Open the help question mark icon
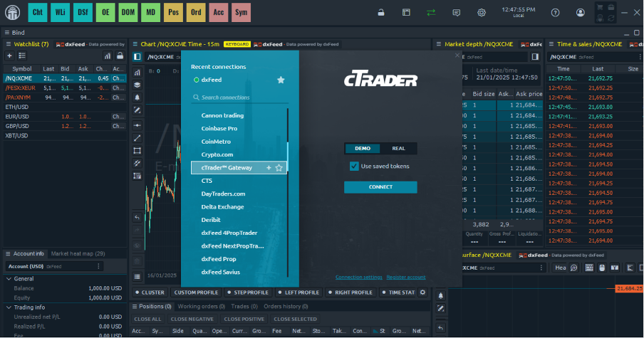Image resolution: width=644 pixels, height=338 pixels. pos(556,12)
